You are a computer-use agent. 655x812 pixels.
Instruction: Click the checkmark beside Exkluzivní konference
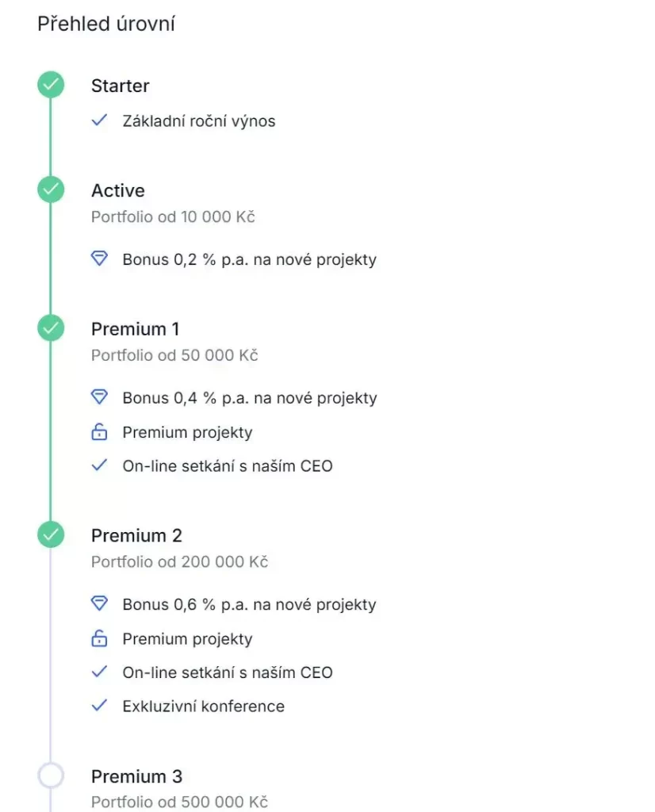[99, 706]
